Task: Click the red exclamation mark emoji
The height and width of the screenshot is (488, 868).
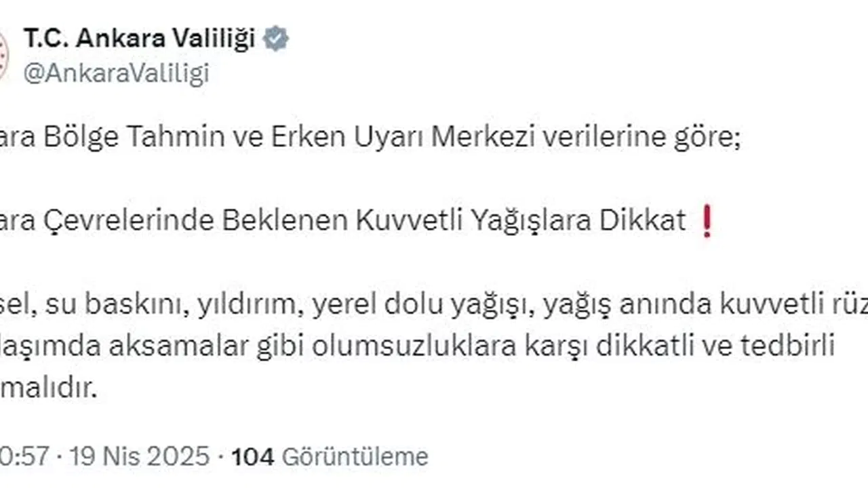Action: [x=707, y=222]
